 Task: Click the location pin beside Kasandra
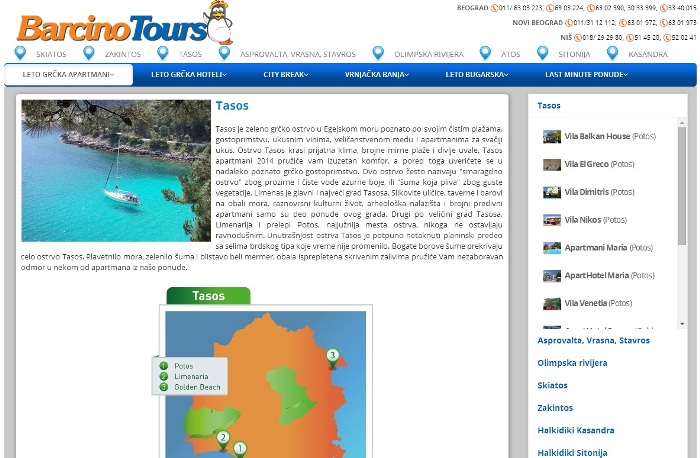(x=612, y=53)
